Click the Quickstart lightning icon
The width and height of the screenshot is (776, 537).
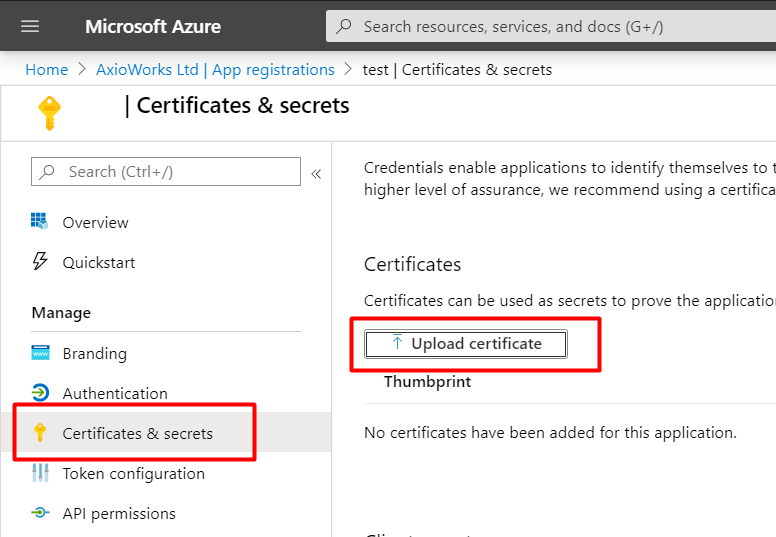40,261
